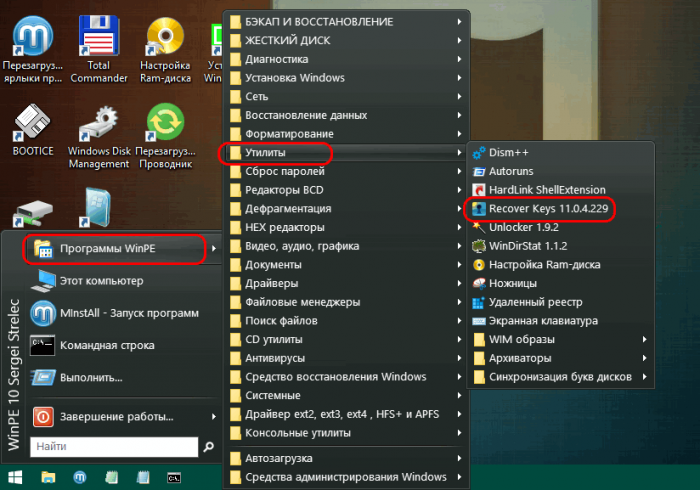This screenshot has width=700, height=490.
Task: Open the Дефрагментация menu folder
Action: [x=346, y=209]
